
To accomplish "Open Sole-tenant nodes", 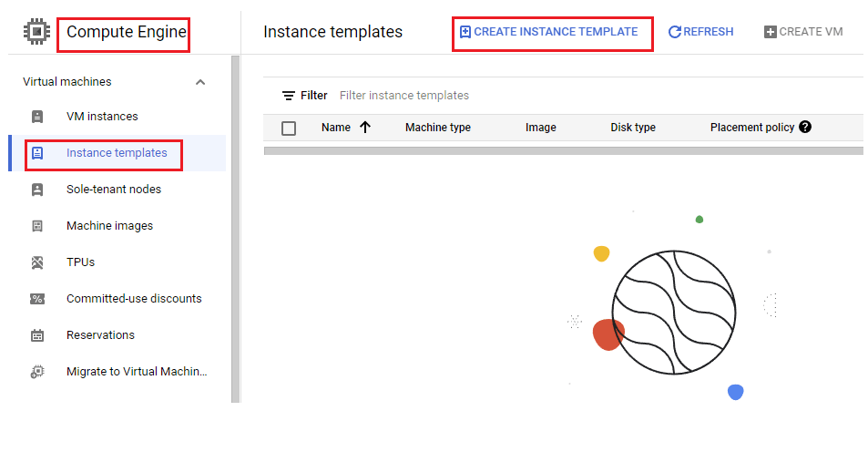I will [114, 190].
